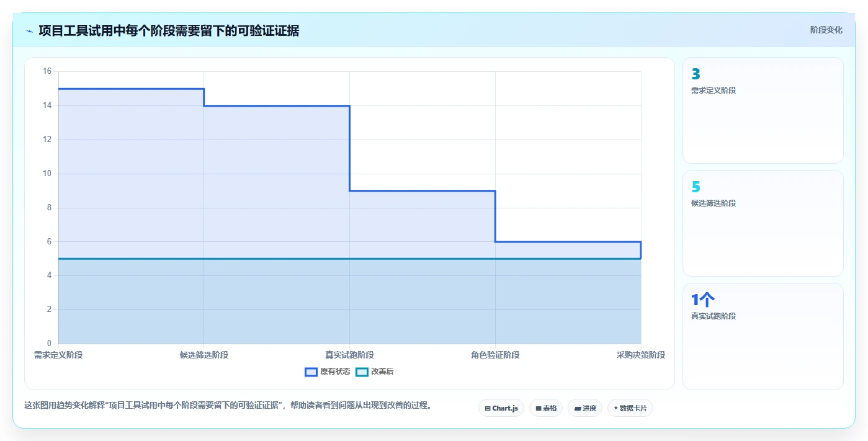Screen dimensions: 868x441
Task: Click the 需求定义阶段 x-axis label
Action: pyautogui.click(x=58, y=355)
